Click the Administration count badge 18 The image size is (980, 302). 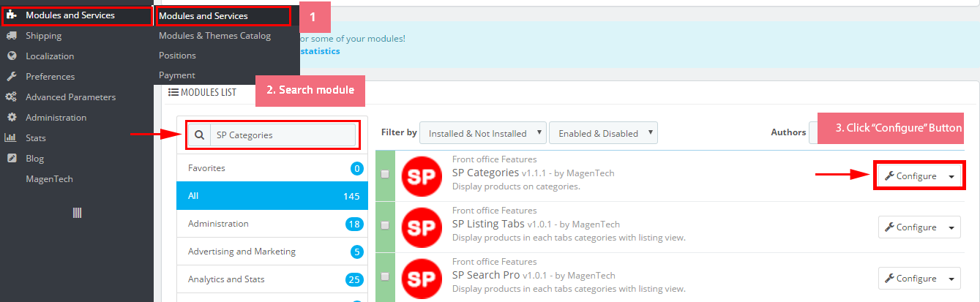(355, 224)
